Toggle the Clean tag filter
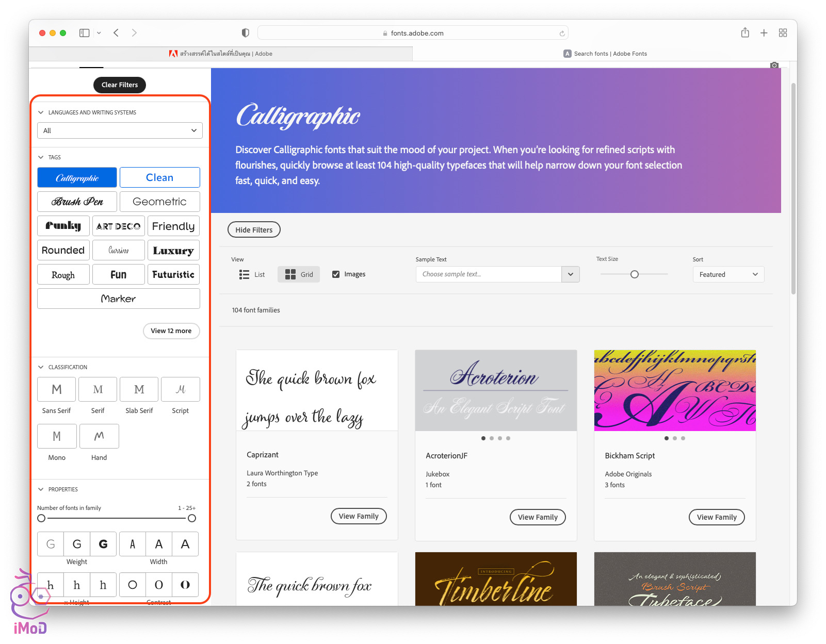Screen dimensions: 826x644 pyautogui.click(x=159, y=177)
